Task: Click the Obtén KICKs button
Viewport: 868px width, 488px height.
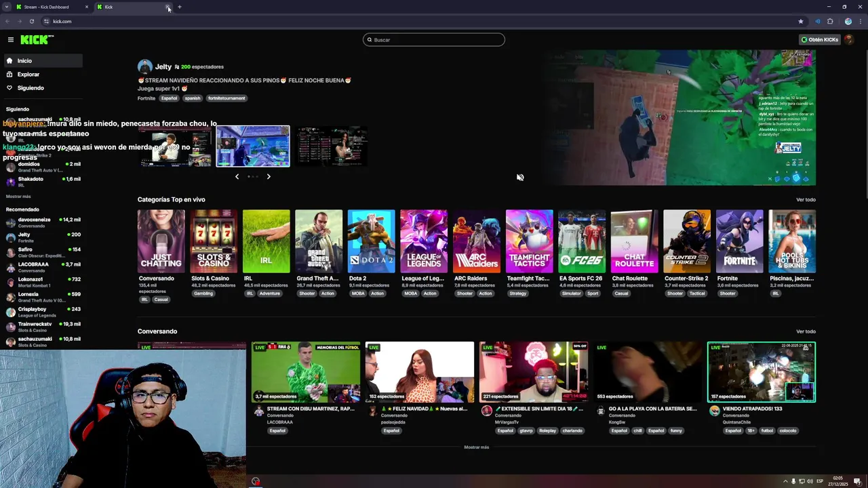Action: point(819,40)
